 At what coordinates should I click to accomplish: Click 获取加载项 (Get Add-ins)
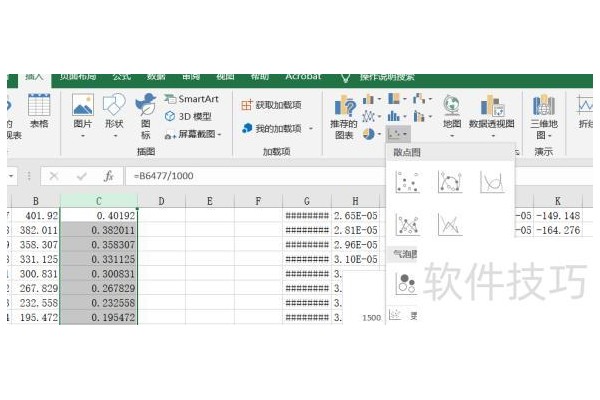coord(271,104)
